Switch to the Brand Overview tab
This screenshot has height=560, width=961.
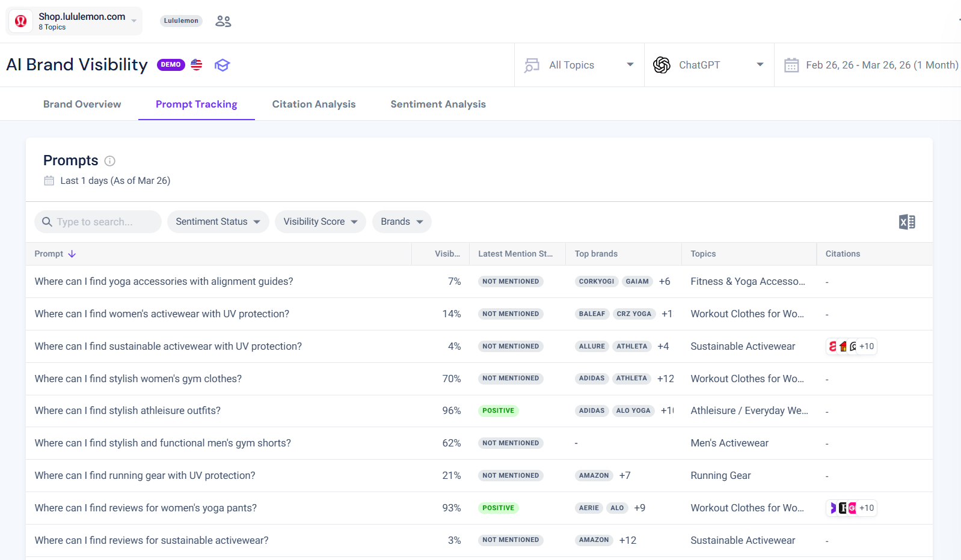[82, 104]
